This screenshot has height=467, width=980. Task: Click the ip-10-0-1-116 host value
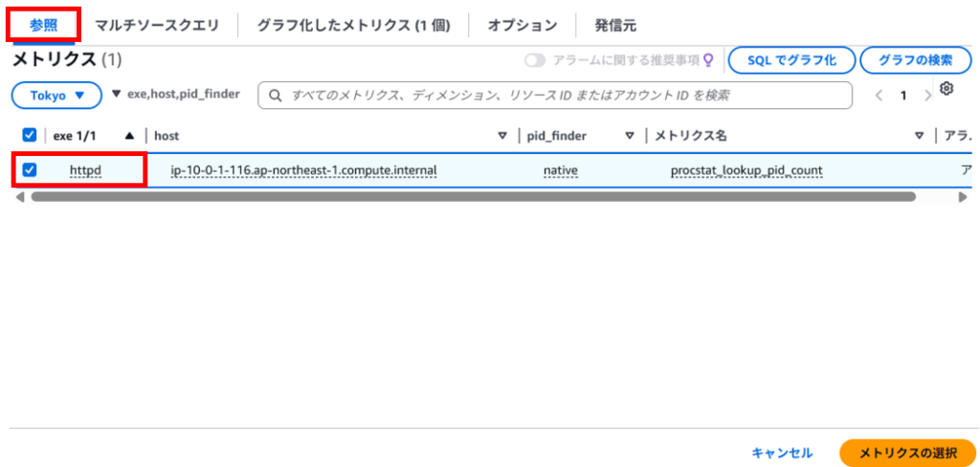point(303,170)
